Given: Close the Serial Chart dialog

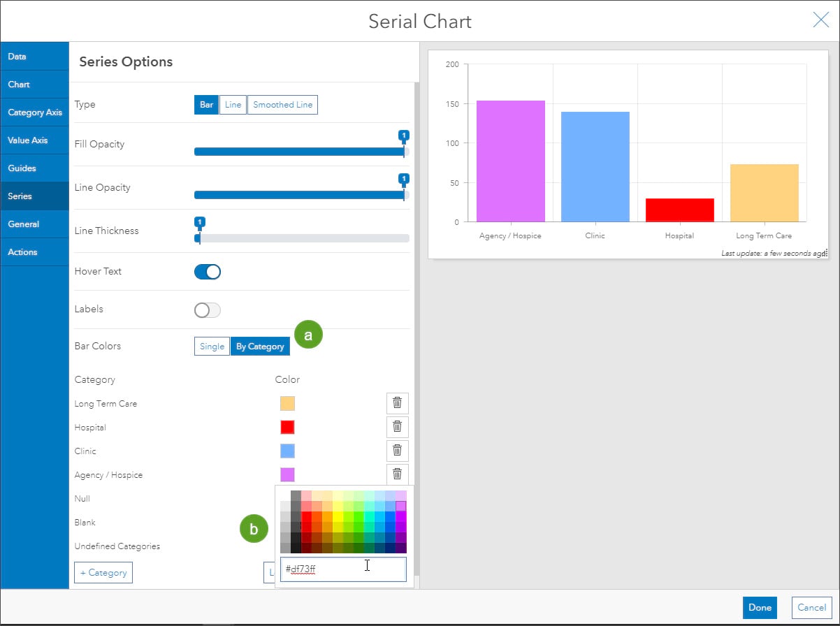Looking at the screenshot, I should pyautogui.click(x=821, y=20).
